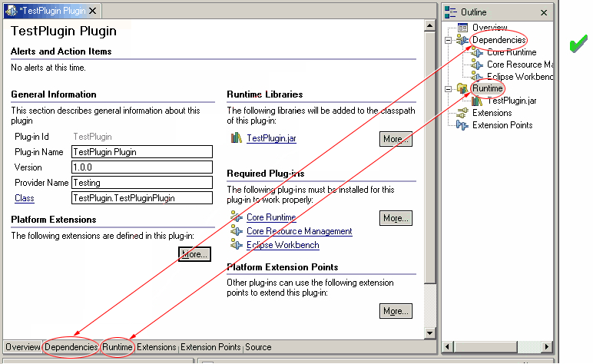Click the Extensions icon in Outline tree
593x364 pixels.
(462, 113)
